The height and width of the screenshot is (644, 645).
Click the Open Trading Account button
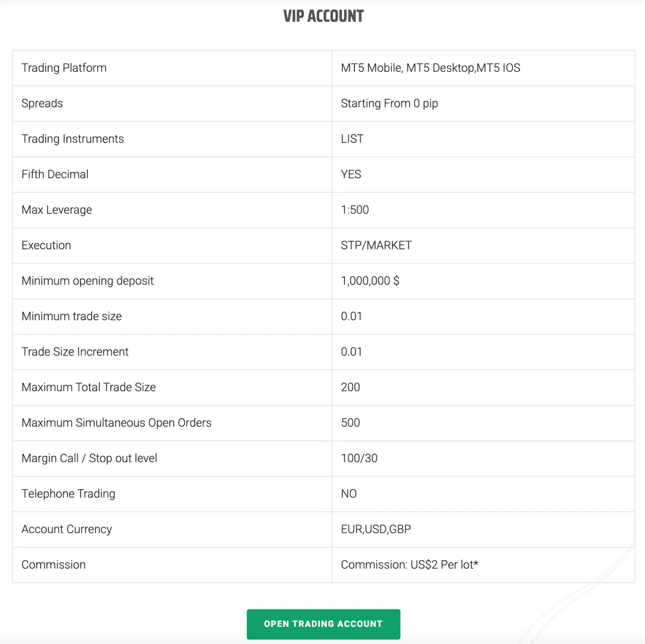(323, 624)
